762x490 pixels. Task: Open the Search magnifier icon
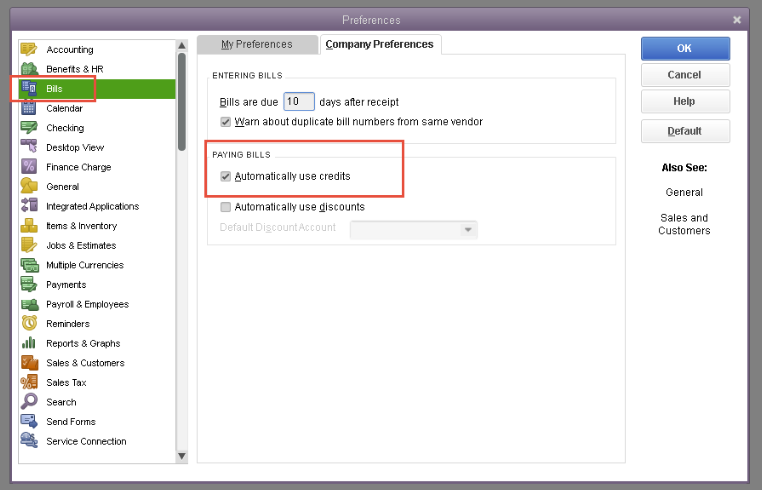pos(29,402)
